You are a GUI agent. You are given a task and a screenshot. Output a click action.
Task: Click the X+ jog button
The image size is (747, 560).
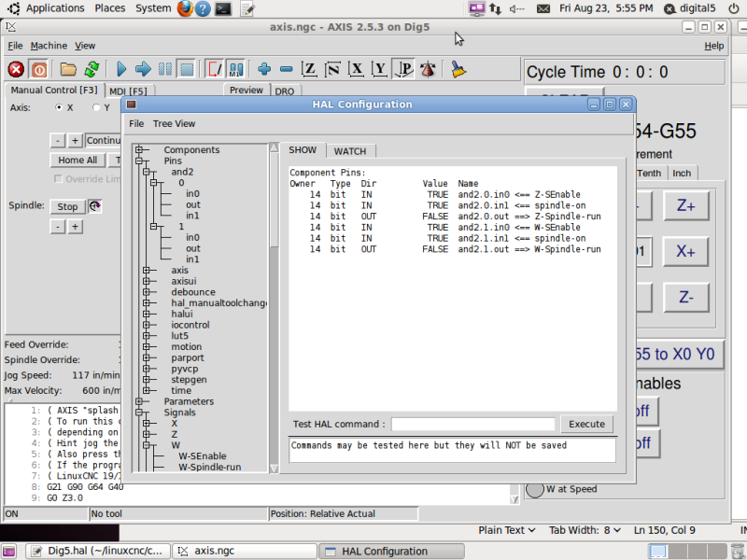click(x=685, y=251)
